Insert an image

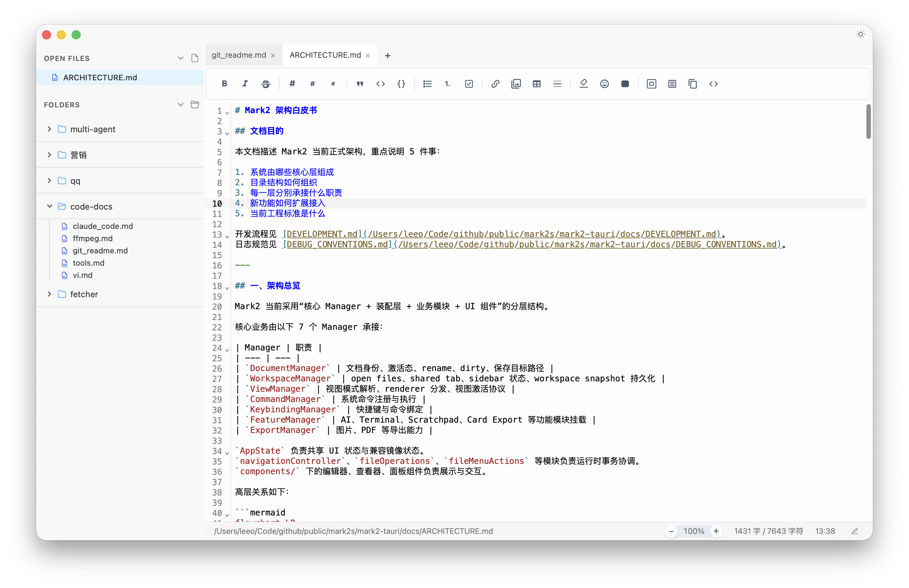click(x=516, y=83)
